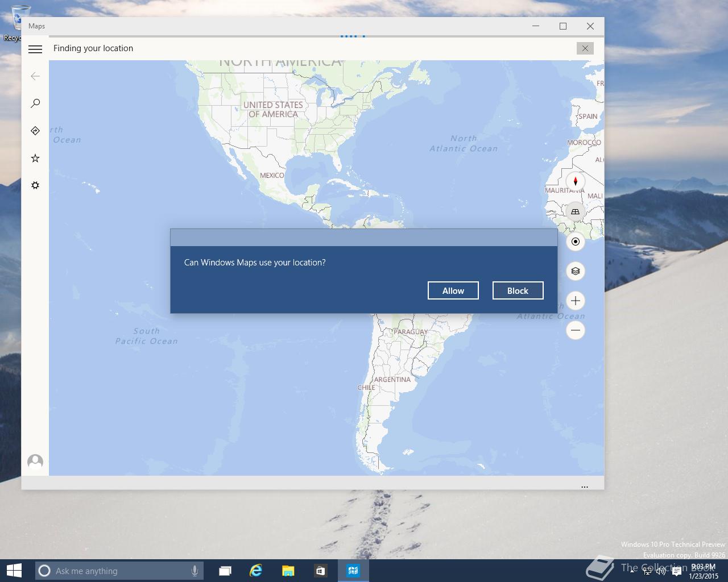728x582 pixels.
Task: Dismiss the Finding your location bar
Action: [585, 48]
